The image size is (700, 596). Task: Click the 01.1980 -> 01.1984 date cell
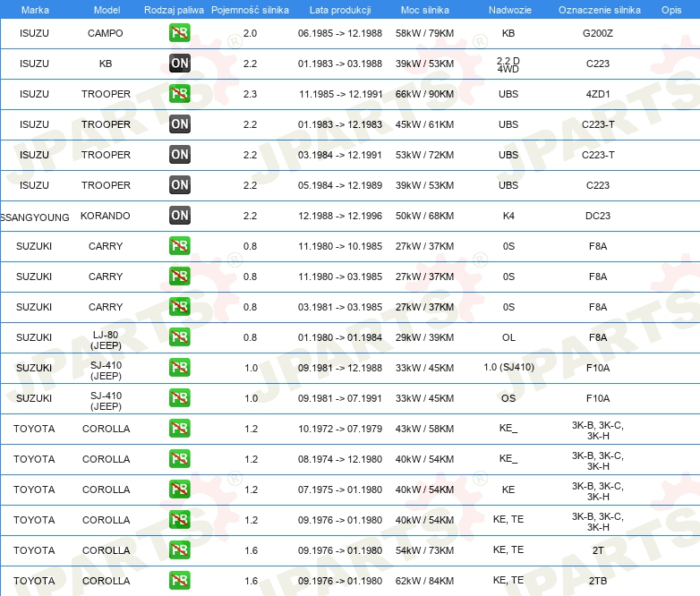340,337
